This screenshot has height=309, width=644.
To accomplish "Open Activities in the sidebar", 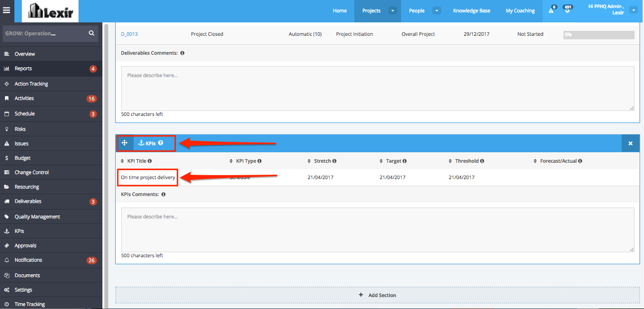I will point(51,99).
